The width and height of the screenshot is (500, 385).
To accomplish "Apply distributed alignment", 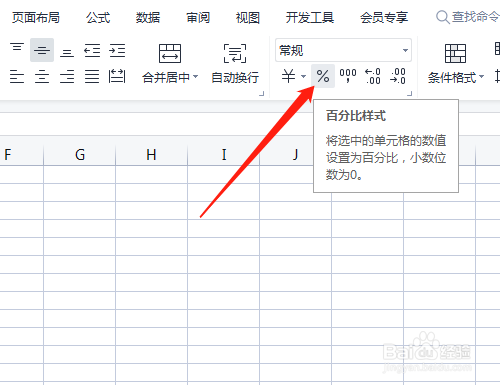I will coord(117,77).
